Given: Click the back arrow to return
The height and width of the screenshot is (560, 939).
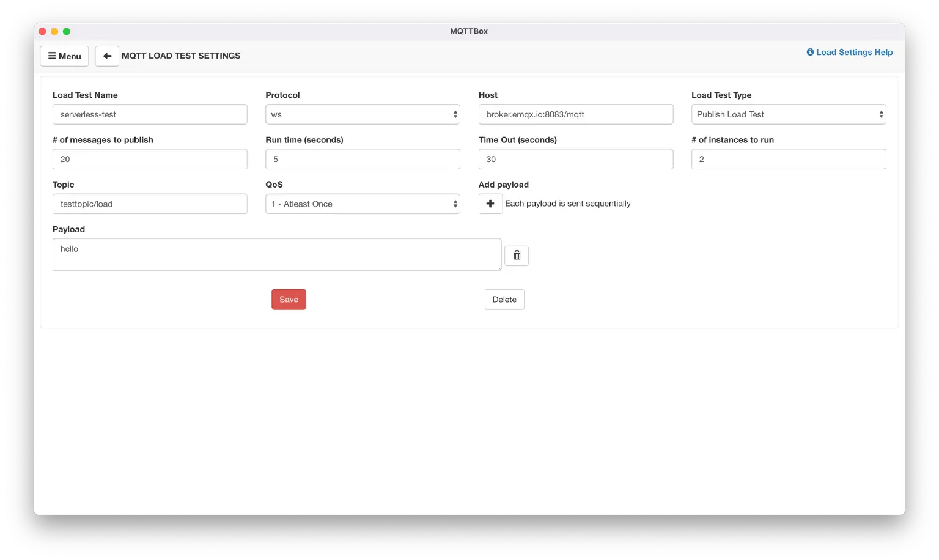Looking at the screenshot, I should (107, 56).
